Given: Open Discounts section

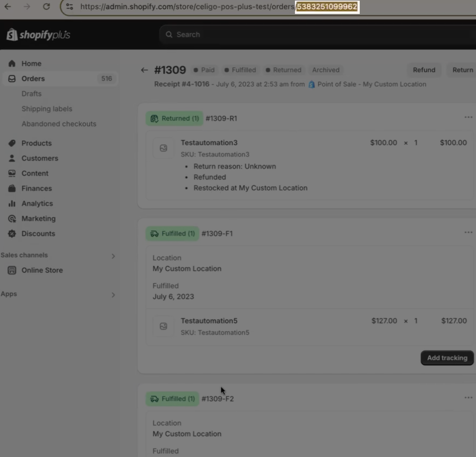Looking at the screenshot, I should coord(38,234).
